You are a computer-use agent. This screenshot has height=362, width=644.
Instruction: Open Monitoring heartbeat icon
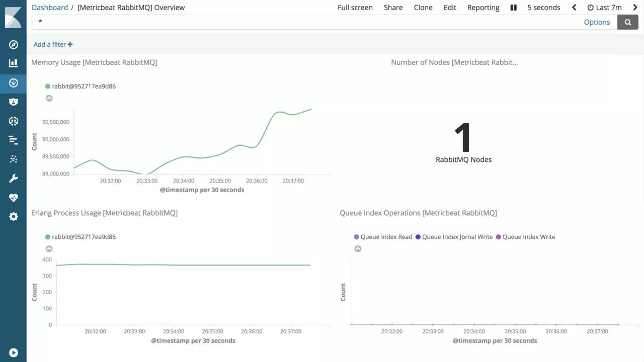14,198
